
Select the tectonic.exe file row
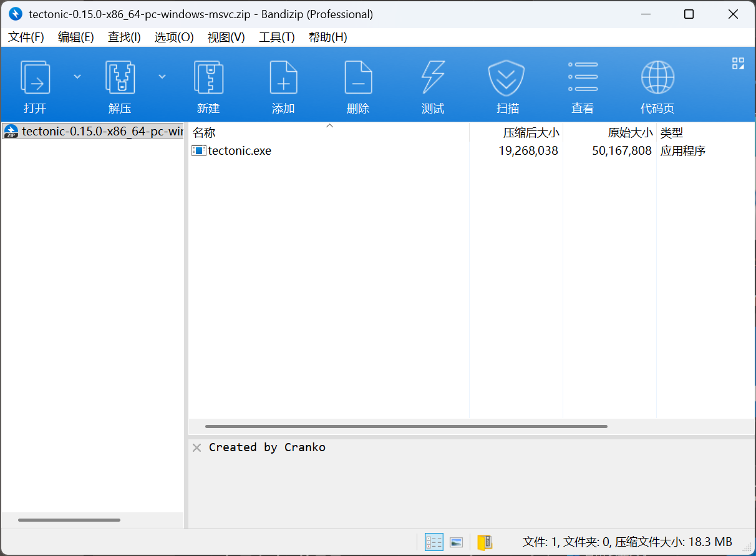point(472,150)
